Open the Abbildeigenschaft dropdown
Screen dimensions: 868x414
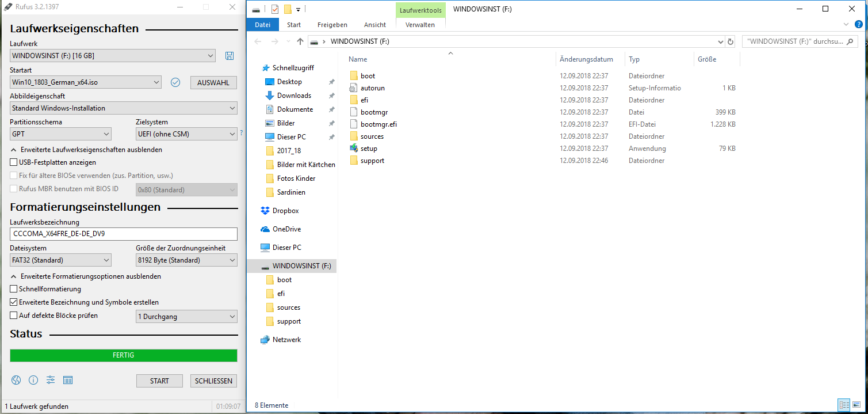coord(124,108)
